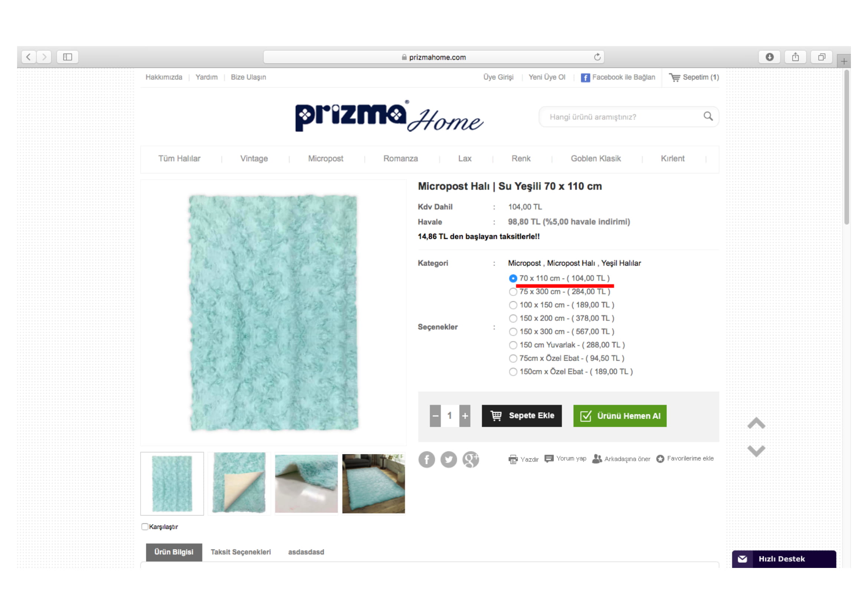Open Sepetim shopping cart icon
This screenshot has width=868, height=614.
[x=674, y=77]
